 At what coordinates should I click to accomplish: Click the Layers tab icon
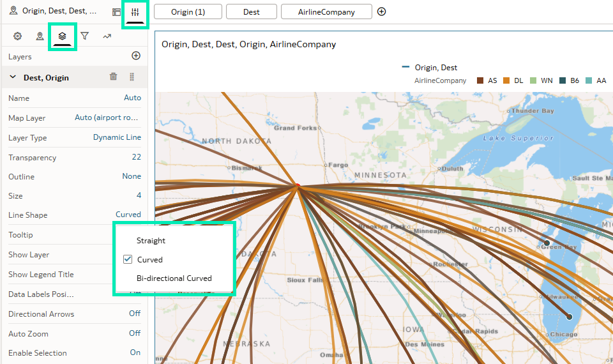(62, 36)
